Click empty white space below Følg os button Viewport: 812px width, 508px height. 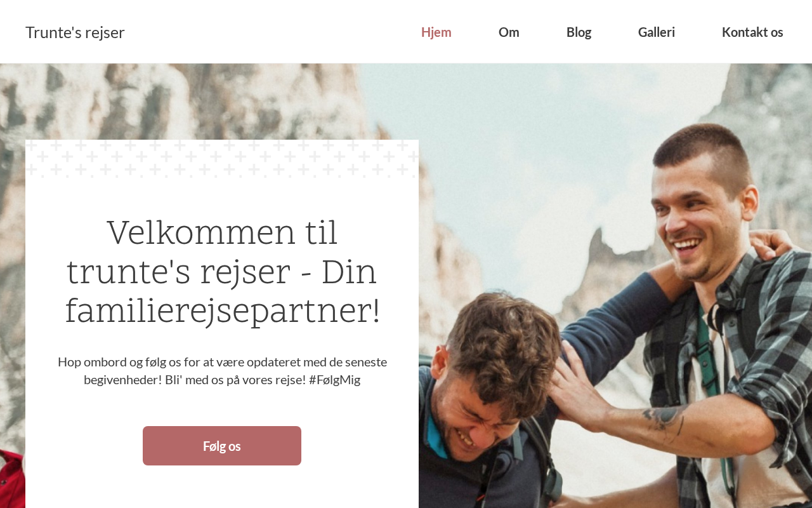222,488
